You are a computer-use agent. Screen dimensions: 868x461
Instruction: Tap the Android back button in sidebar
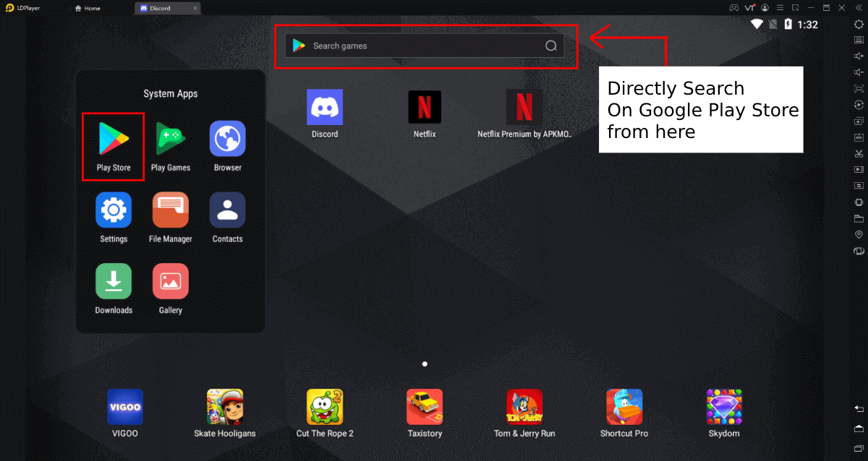tap(859, 410)
